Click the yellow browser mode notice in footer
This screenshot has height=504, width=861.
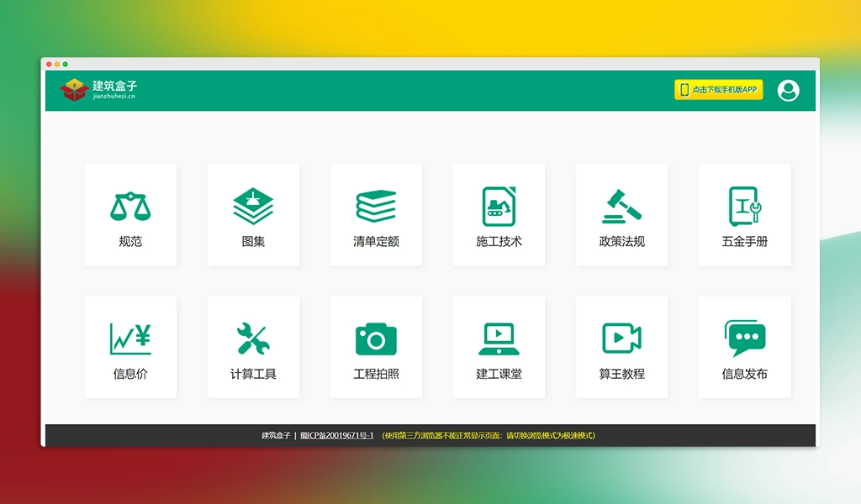click(489, 435)
